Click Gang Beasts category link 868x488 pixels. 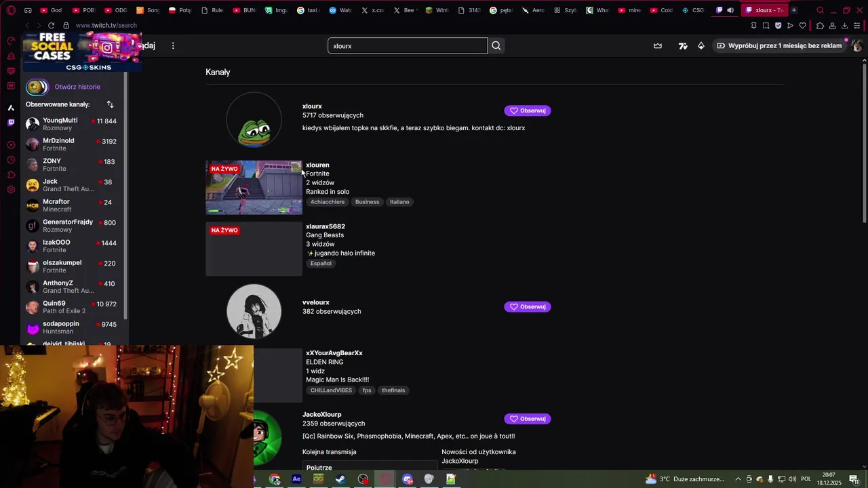(x=325, y=235)
